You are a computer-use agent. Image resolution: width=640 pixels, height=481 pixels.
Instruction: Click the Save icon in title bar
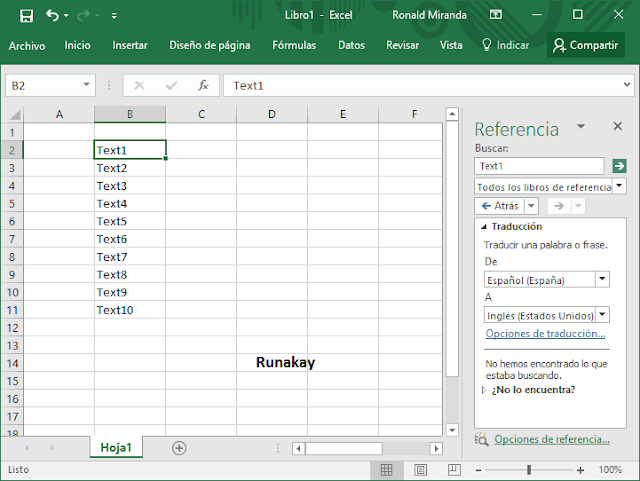click(26, 16)
